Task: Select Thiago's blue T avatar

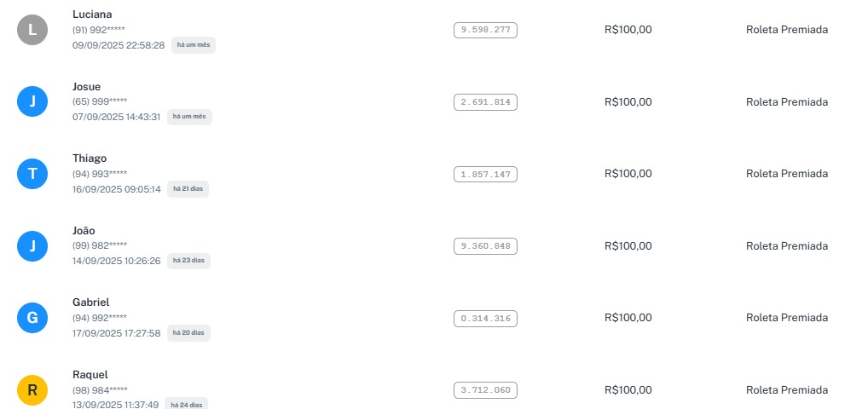Action: click(x=32, y=175)
